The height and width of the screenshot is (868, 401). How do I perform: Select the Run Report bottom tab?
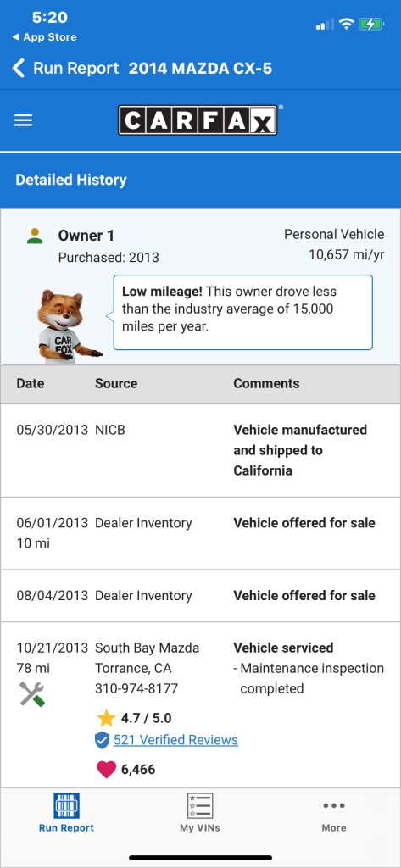(x=66, y=813)
